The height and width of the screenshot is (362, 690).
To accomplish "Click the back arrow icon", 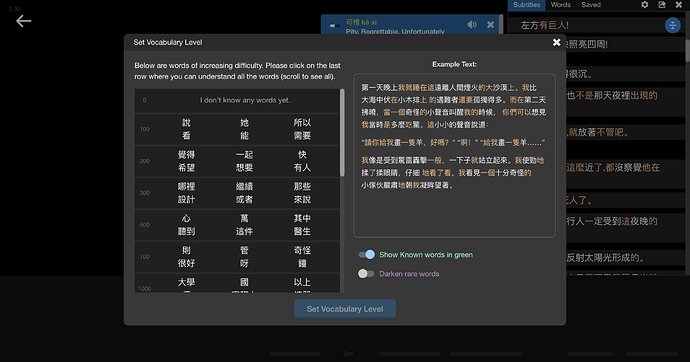I will click(x=23, y=21).
